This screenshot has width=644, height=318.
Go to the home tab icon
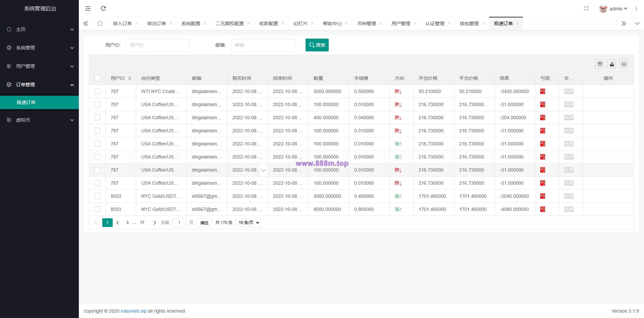[x=100, y=24]
